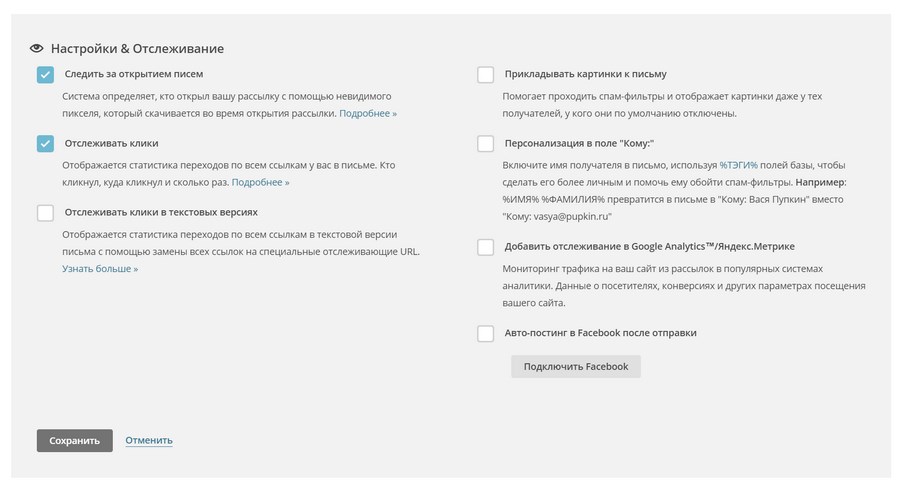Check the Персонализация в поле "Кому:" checkbox
Viewport: 900px width, 488px height.
pos(485,143)
